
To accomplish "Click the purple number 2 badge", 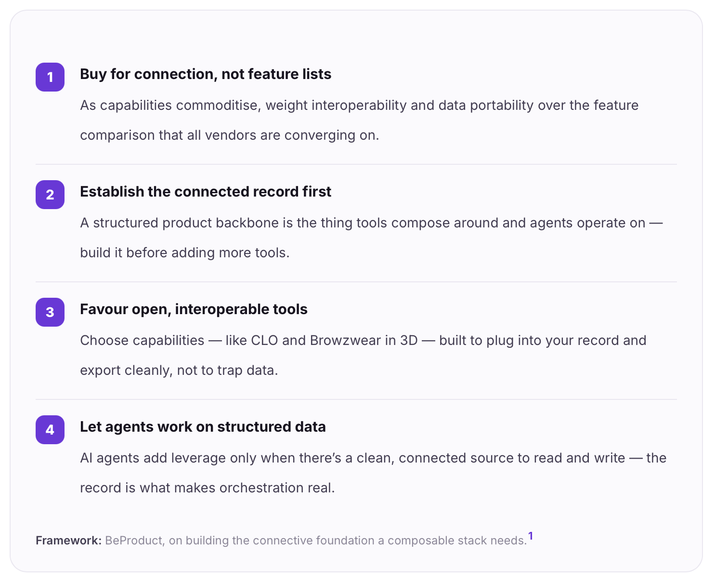I will click(50, 195).
